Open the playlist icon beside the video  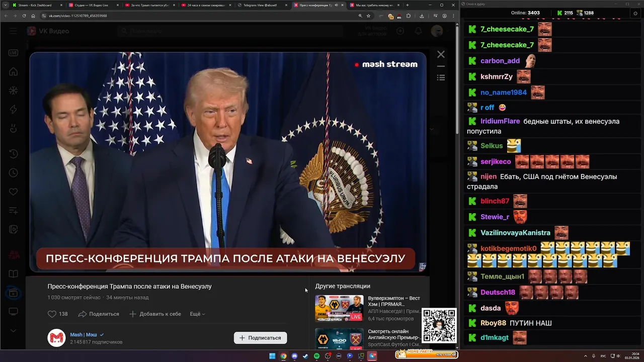click(x=441, y=77)
